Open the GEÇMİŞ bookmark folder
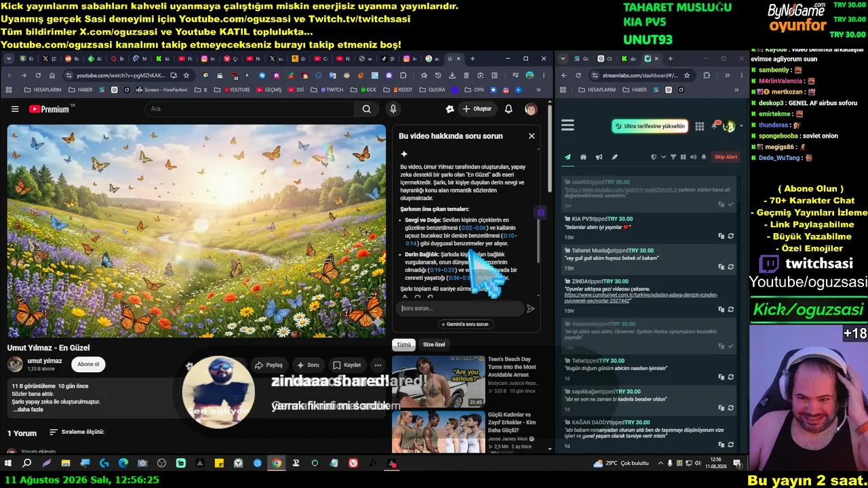868x488 pixels. point(269,89)
